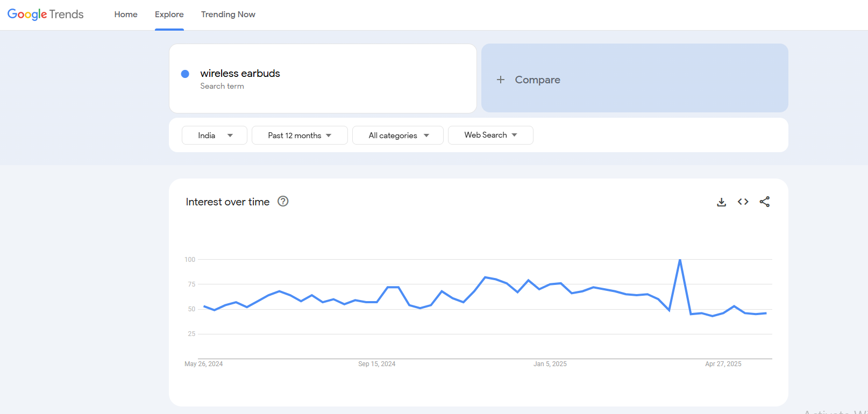The height and width of the screenshot is (414, 868).
Task: Click the Jan 5, 2025 axis label
Action: [x=550, y=364]
